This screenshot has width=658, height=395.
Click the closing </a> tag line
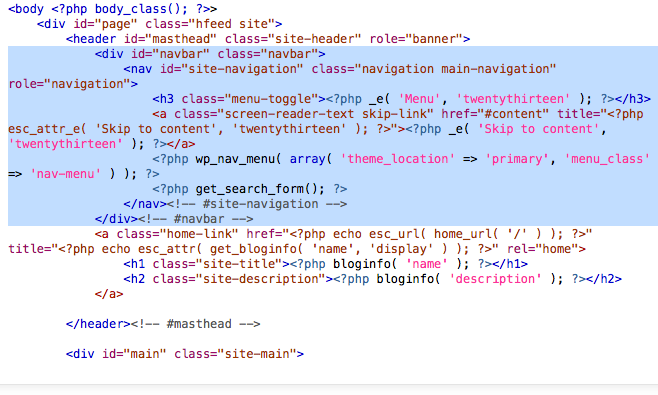(x=109, y=295)
